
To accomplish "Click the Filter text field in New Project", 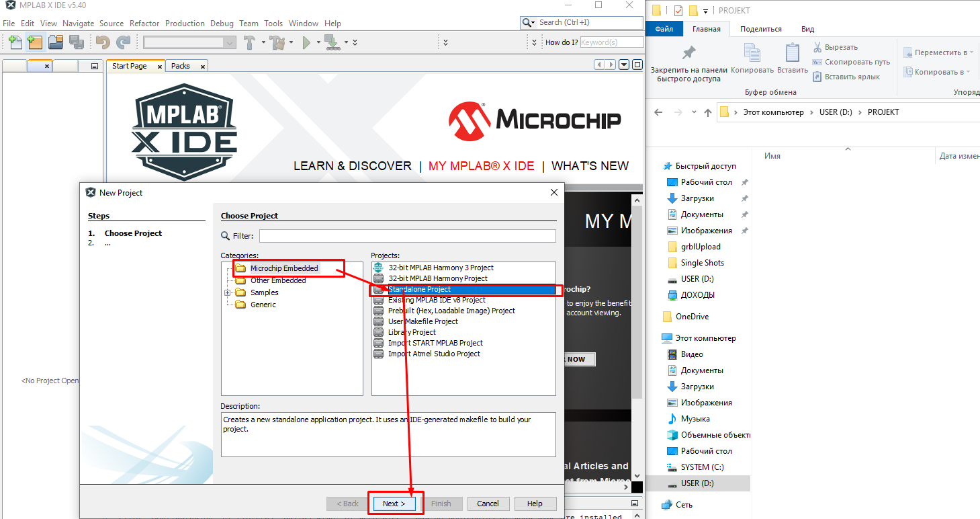I will click(x=408, y=236).
